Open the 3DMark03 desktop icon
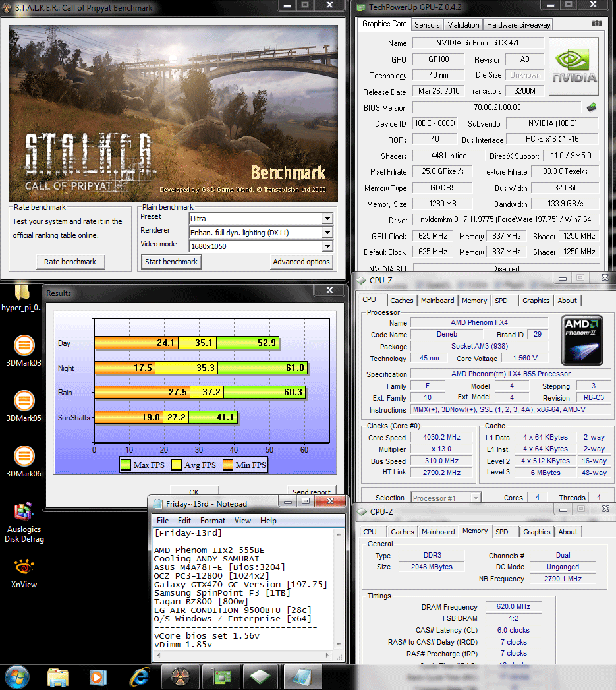 coord(24,351)
